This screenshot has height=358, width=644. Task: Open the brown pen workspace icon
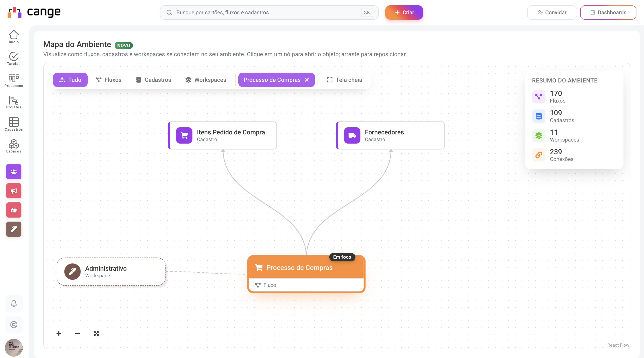click(14, 229)
